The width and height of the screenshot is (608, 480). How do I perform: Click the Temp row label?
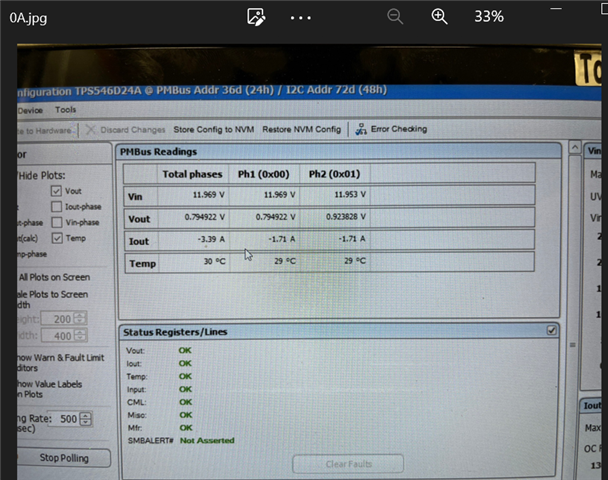pos(143,264)
